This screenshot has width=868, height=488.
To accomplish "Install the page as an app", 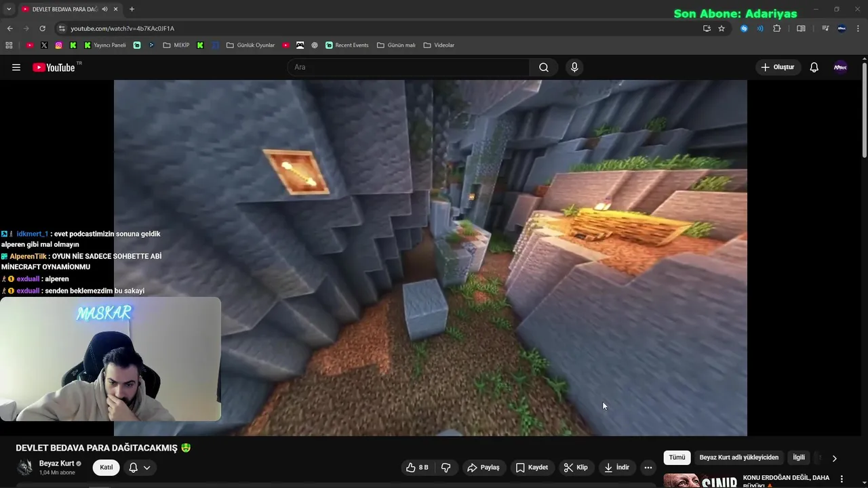I will click(707, 28).
